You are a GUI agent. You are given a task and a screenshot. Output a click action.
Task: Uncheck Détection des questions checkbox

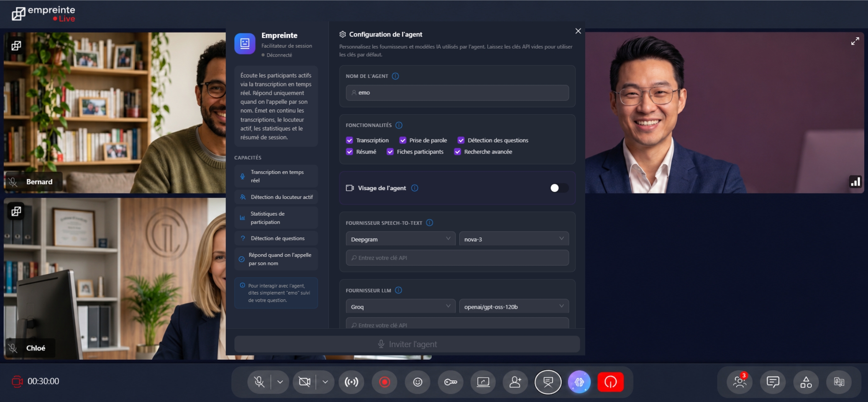coord(461,140)
